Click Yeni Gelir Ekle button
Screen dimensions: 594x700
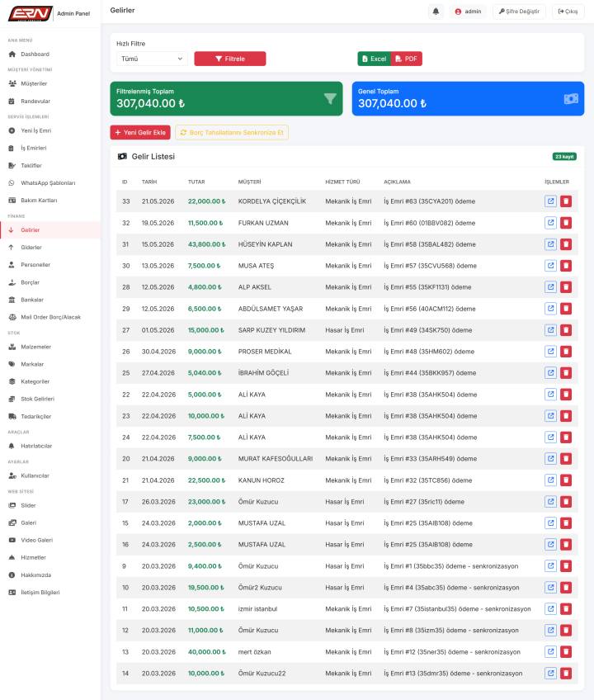[x=140, y=133]
